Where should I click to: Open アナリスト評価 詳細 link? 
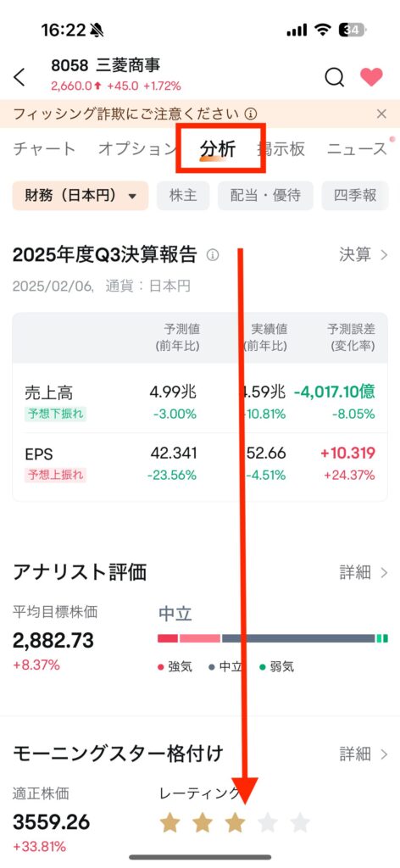click(364, 572)
